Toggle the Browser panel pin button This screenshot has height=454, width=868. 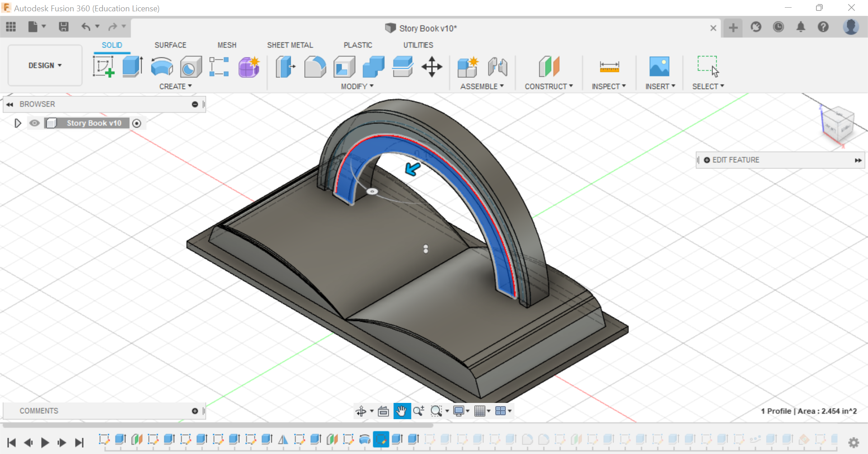(195, 104)
